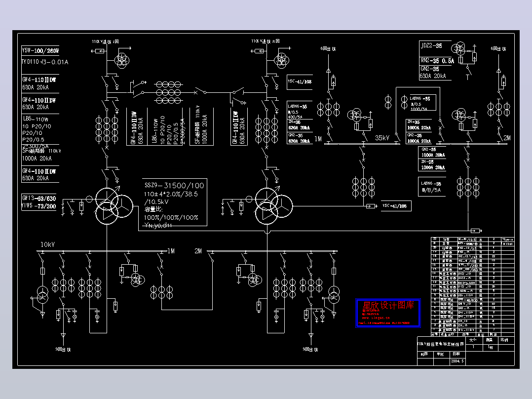
Task: Click the '35kV' bus label
Action: tap(382, 138)
